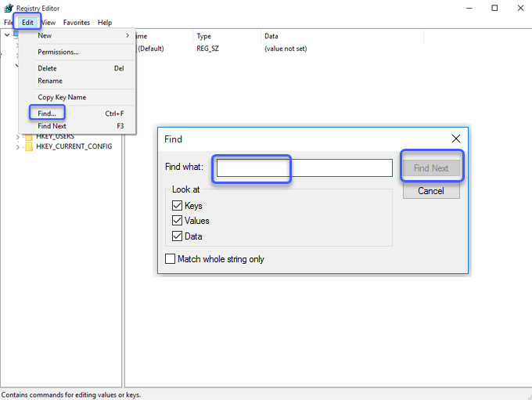Viewport: 532px width, 400px height.
Task: Open the New submenu in Edit menu
Action: pos(77,35)
